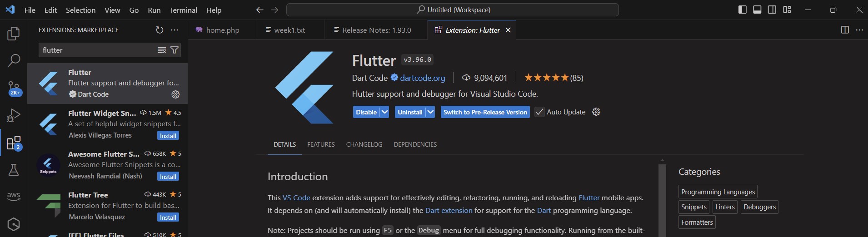Select the Linters category tag
The height and width of the screenshot is (237, 868).
(725, 207)
